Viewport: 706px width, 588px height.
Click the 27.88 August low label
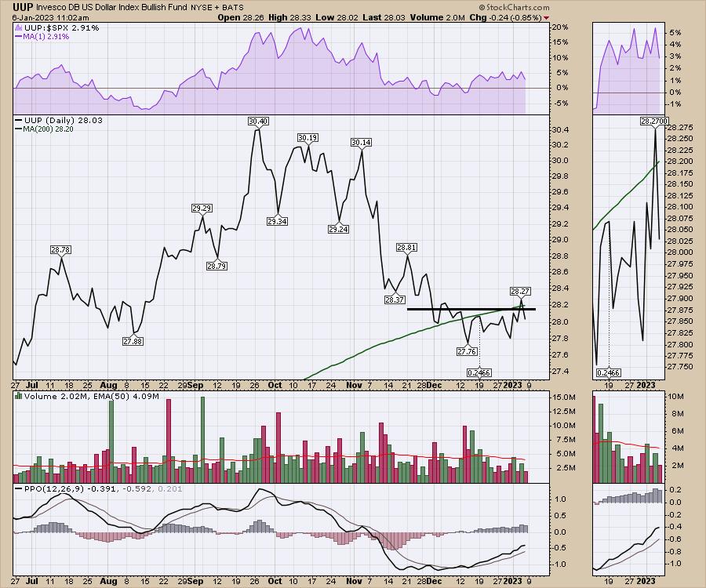[x=133, y=341]
